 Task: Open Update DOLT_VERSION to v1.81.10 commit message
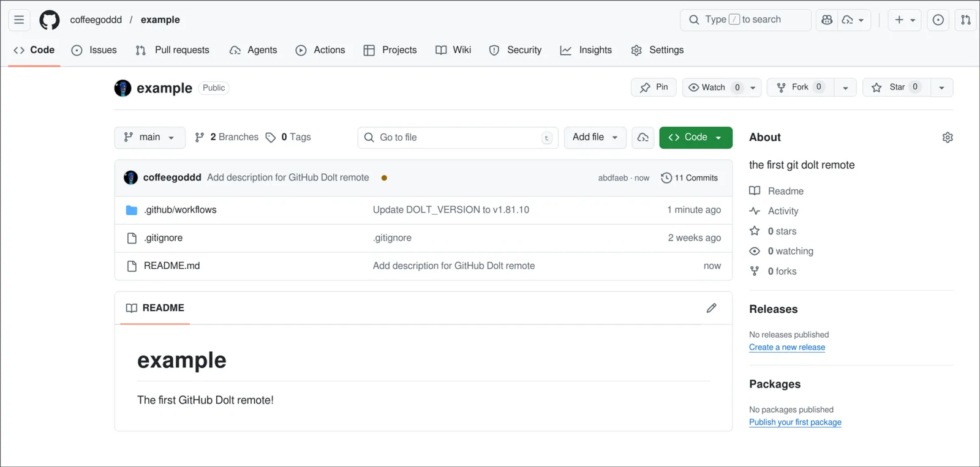(451, 210)
